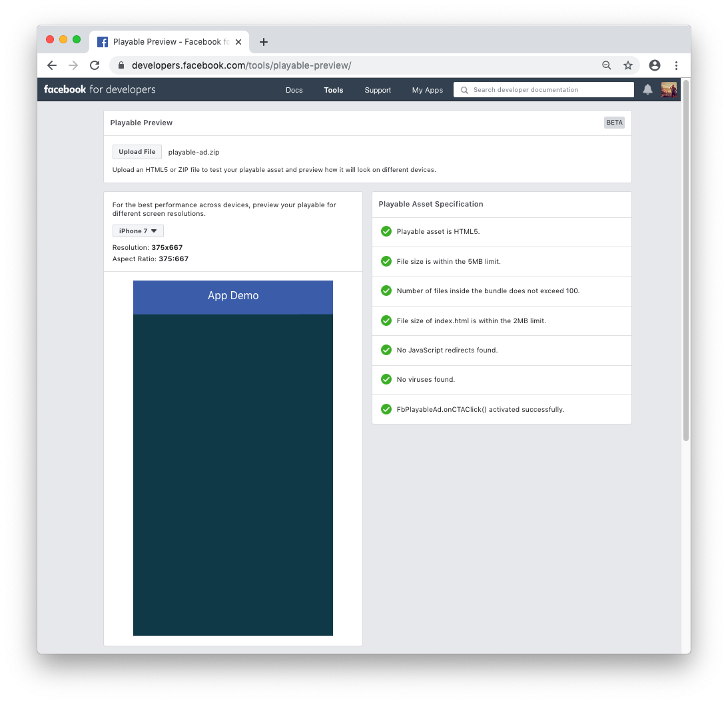Click the search magnifier icon in documentation search
This screenshot has height=703, width=728.
(464, 90)
